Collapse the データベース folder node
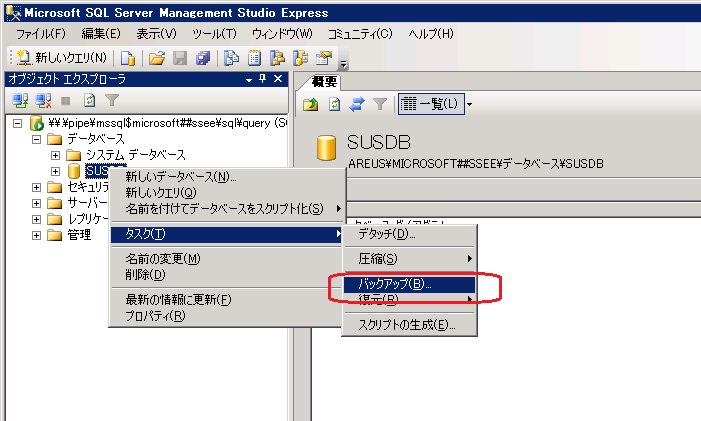701x421 pixels. click(36, 139)
